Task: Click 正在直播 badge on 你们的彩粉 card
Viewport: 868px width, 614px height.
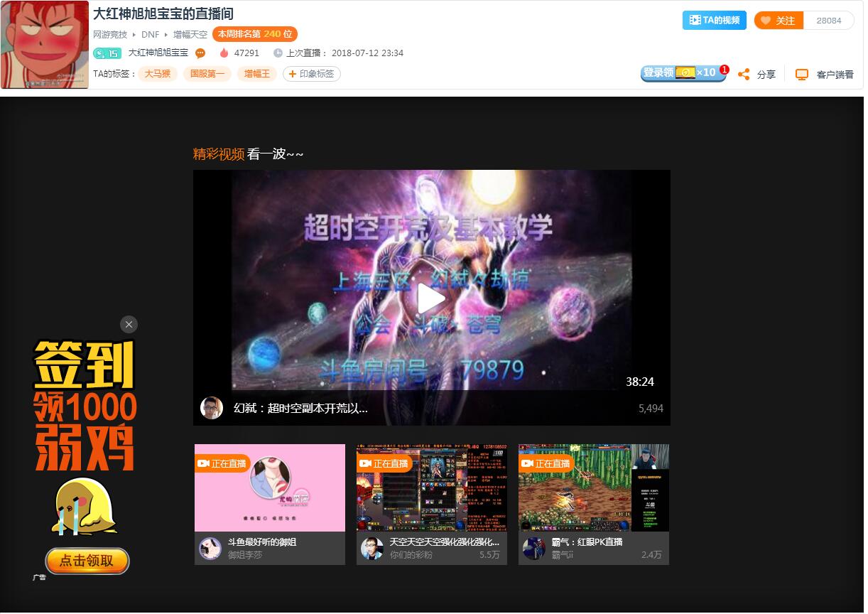Action: pyautogui.click(x=384, y=463)
